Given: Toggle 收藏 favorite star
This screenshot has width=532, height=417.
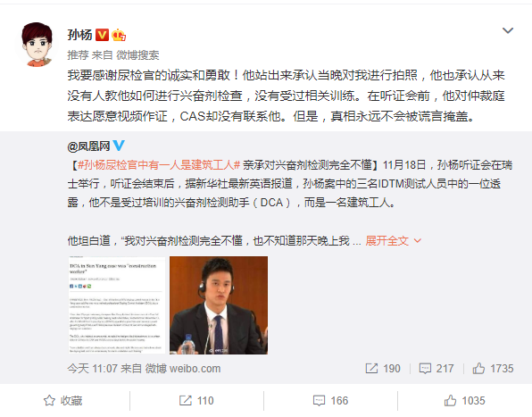Looking at the screenshot, I should [x=63, y=401].
